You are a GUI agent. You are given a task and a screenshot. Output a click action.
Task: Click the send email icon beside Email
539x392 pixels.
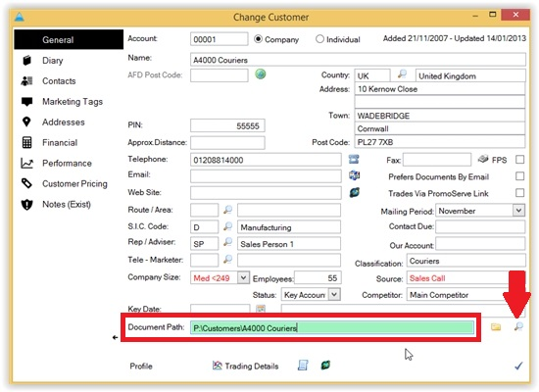[354, 175]
